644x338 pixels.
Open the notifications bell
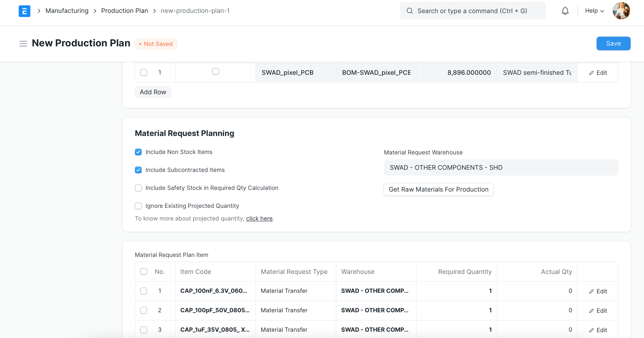pos(565,11)
